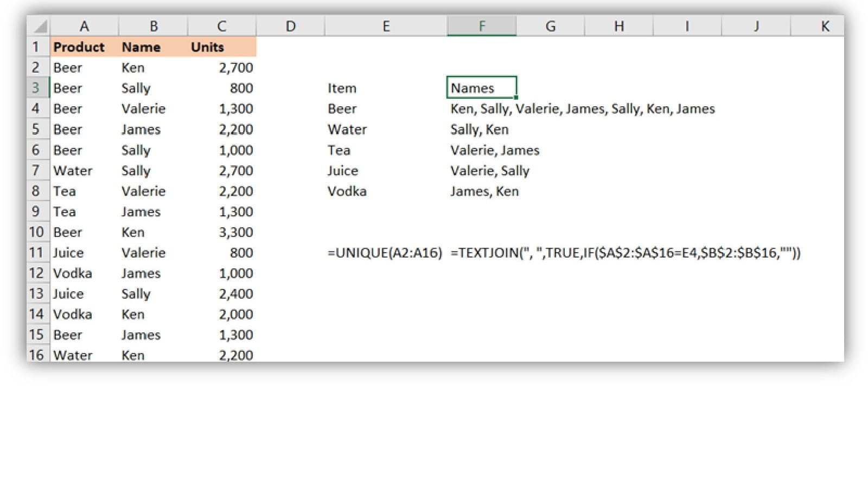
Task: Click the row 16 header
Action: tap(36, 355)
